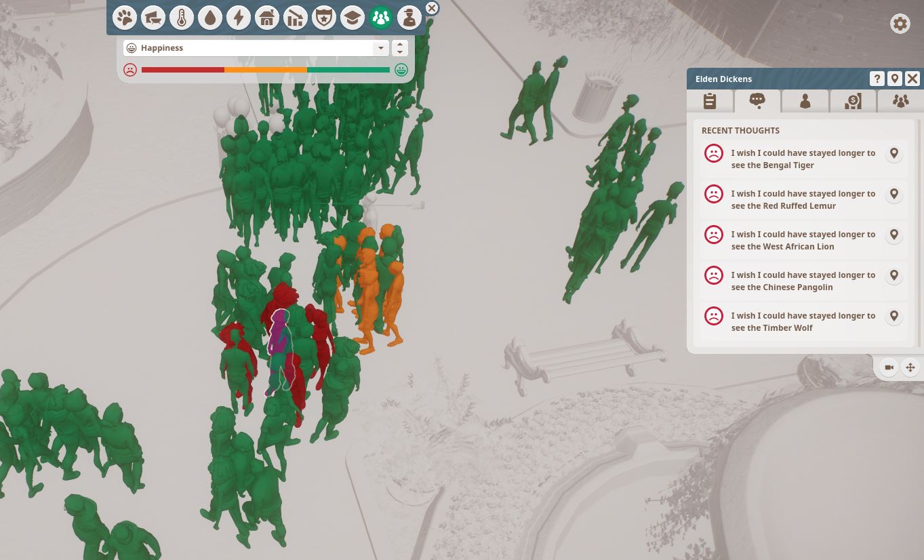
Task: Click the Recent Thoughts heading
Action: coord(740,130)
